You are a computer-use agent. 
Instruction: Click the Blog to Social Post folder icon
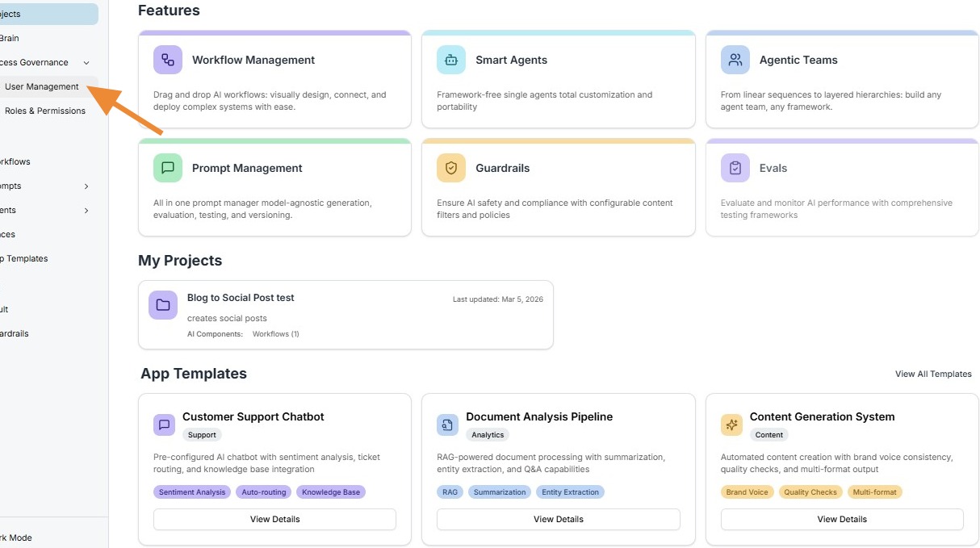[163, 305]
